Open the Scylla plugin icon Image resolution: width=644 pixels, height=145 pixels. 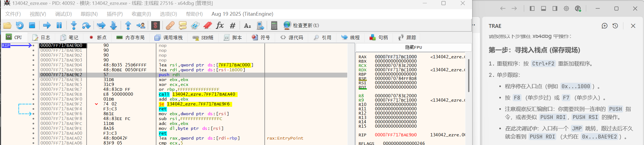pyautogui.click(x=155, y=25)
